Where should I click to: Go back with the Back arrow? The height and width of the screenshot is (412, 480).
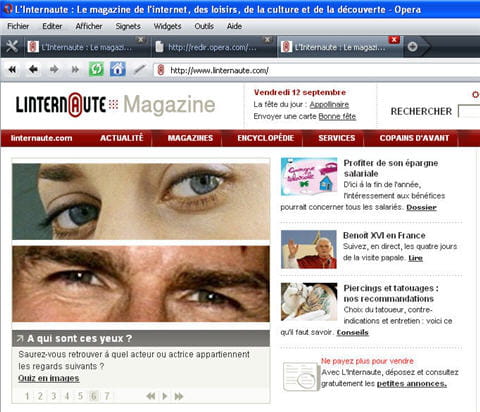[33, 69]
